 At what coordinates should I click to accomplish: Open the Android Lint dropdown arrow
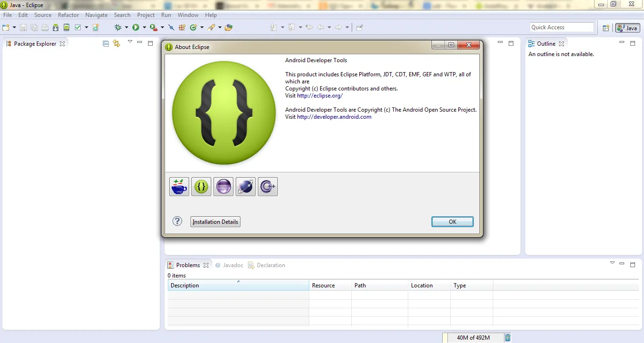86,27
